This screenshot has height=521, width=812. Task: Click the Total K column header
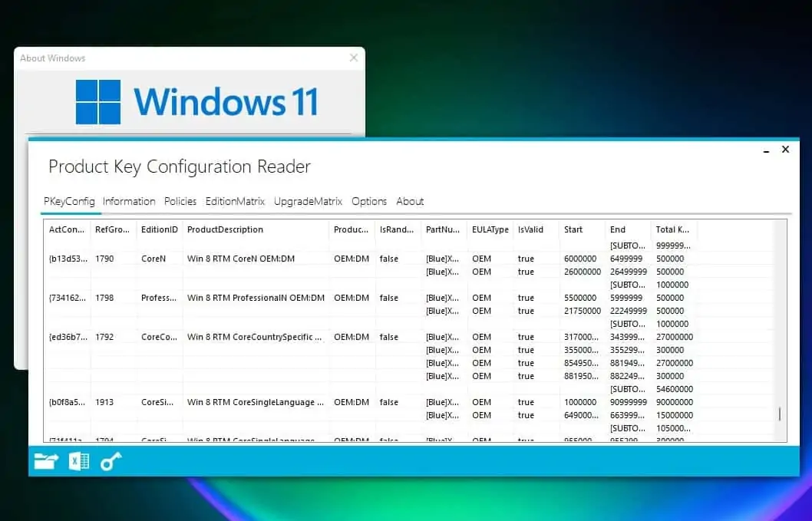click(672, 229)
